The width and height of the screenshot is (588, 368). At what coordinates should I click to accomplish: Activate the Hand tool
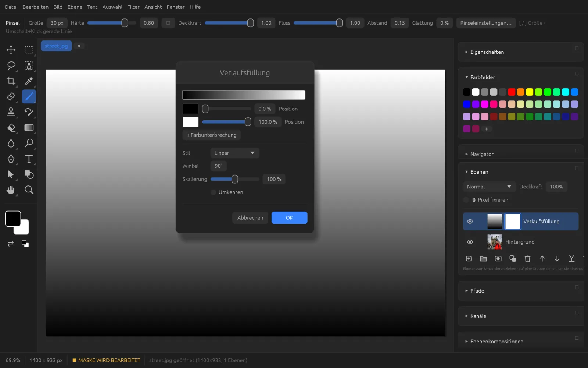pyautogui.click(x=11, y=190)
